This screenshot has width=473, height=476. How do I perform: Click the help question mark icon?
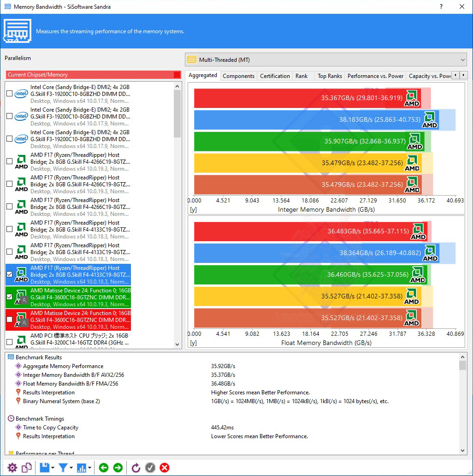(x=441, y=6)
